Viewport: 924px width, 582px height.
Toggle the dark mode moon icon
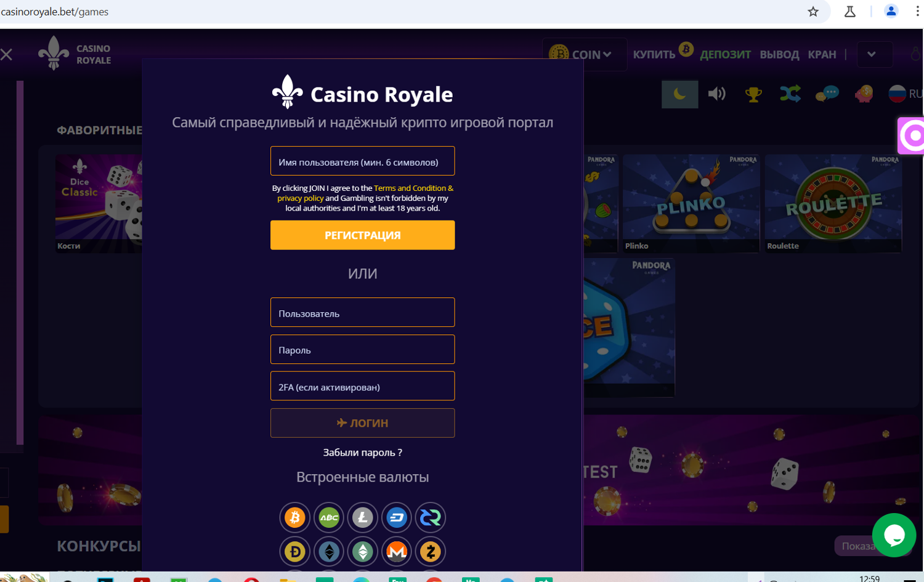click(x=679, y=94)
